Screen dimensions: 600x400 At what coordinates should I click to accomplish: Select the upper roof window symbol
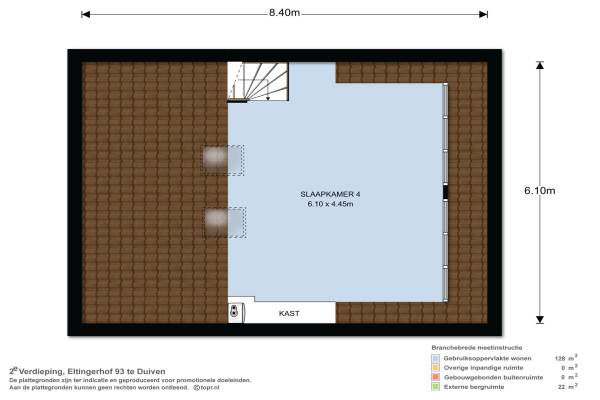click(x=223, y=157)
